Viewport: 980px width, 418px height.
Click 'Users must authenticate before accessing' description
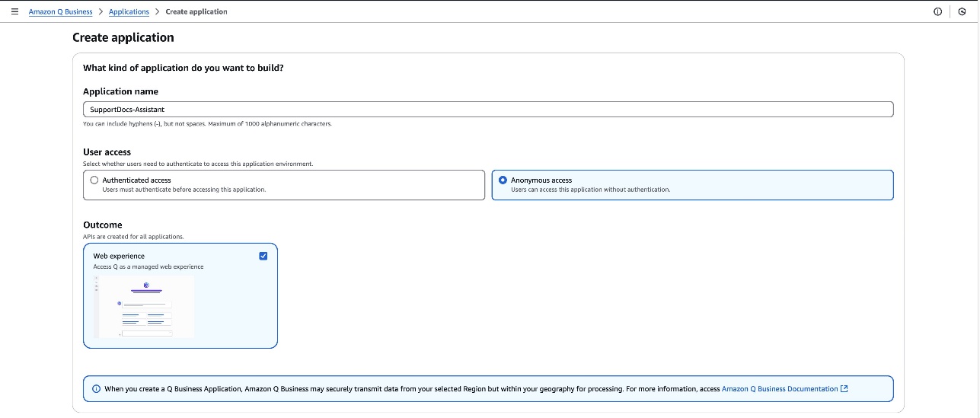click(184, 190)
